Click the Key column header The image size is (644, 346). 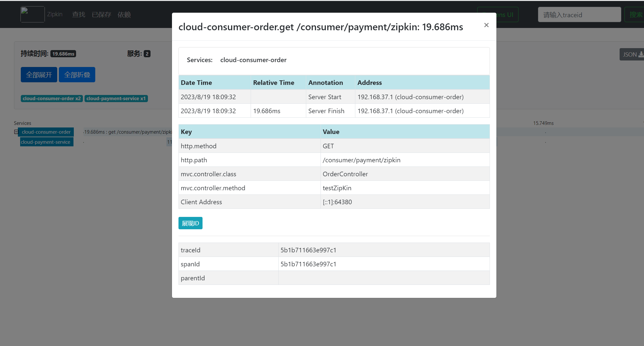[249, 132]
